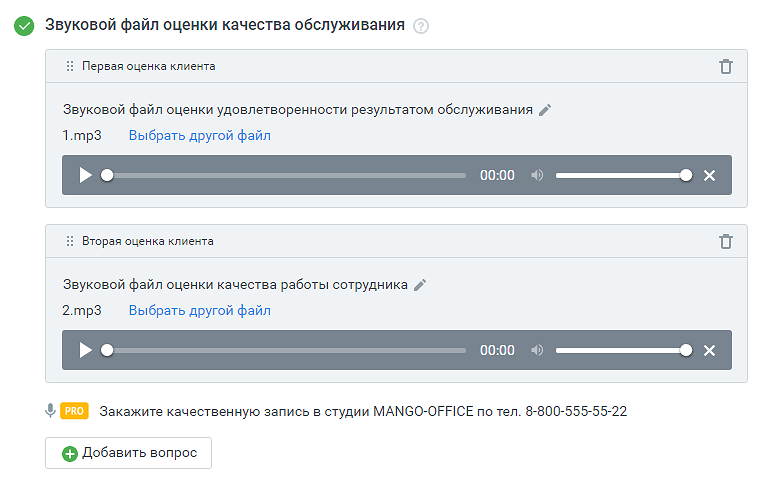
Task: Click the help question mark icon beside the heading
Action: click(421, 26)
